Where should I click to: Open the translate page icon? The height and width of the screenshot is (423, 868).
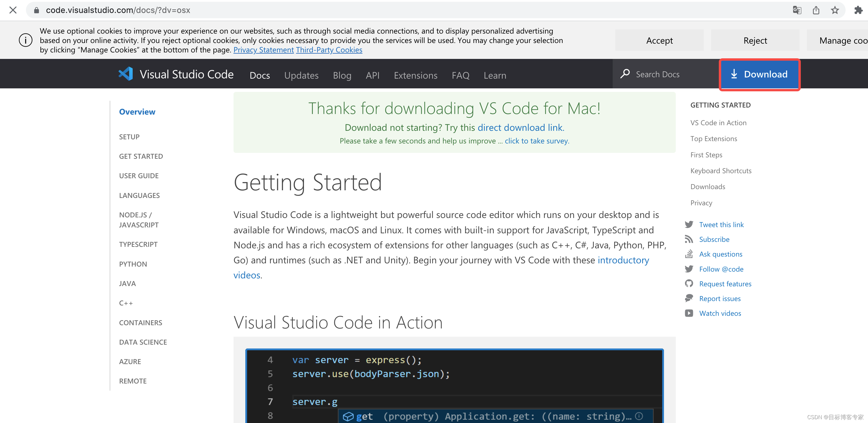(797, 10)
